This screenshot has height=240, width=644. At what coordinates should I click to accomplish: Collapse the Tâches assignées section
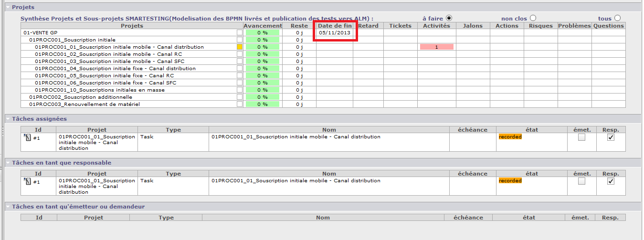point(8,119)
